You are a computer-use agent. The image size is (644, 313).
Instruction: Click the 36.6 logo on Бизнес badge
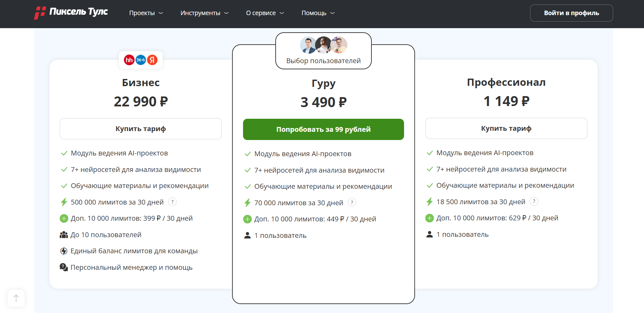[141, 60]
